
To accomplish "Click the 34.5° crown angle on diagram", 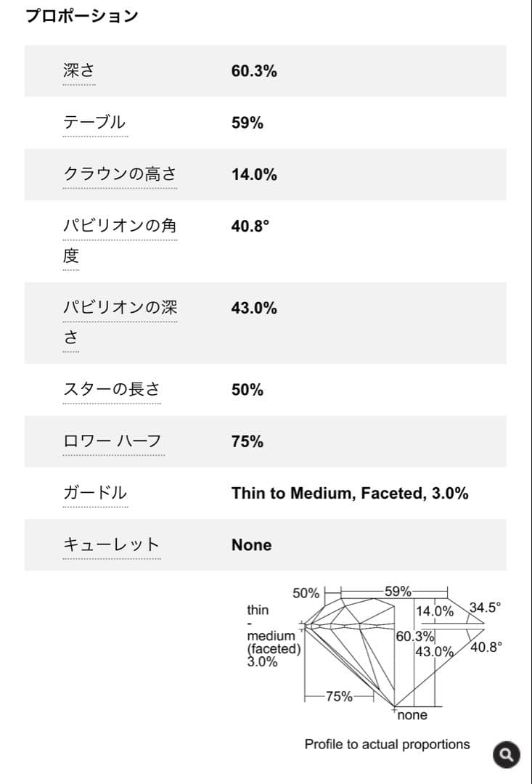I will pyautogui.click(x=486, y=608).
